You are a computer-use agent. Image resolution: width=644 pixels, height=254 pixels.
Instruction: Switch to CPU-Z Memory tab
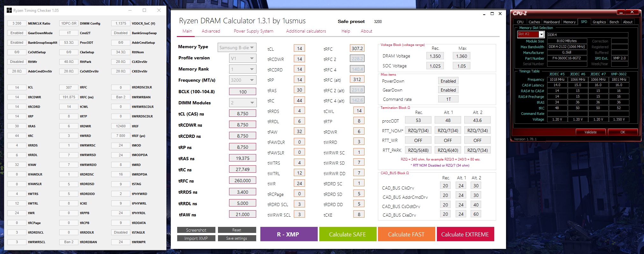tap(569, 22)
